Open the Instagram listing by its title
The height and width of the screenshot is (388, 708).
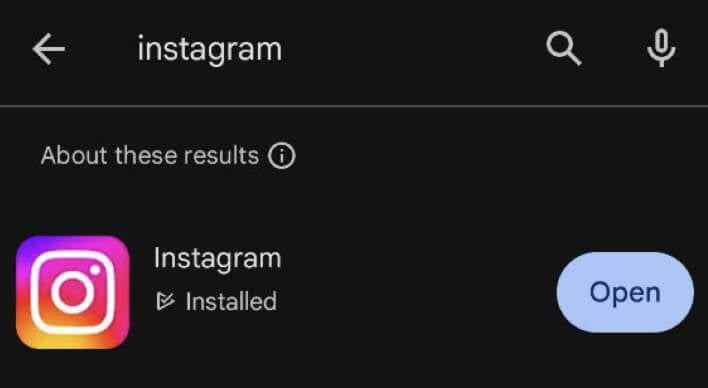217,258
